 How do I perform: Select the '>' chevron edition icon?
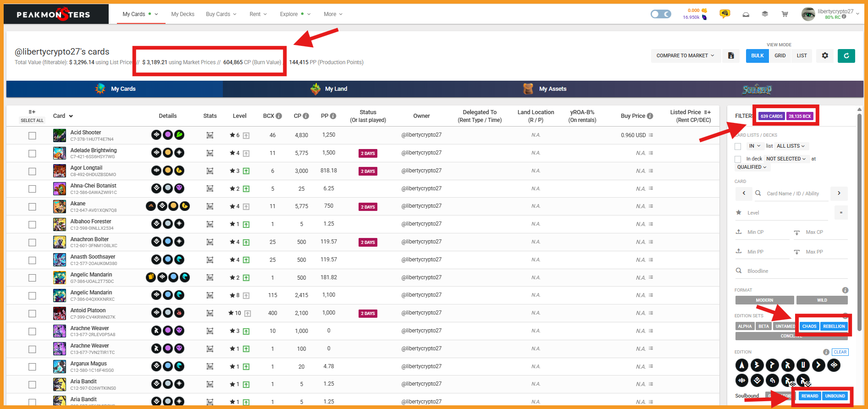pyautogui.click(x=818, y=365)
